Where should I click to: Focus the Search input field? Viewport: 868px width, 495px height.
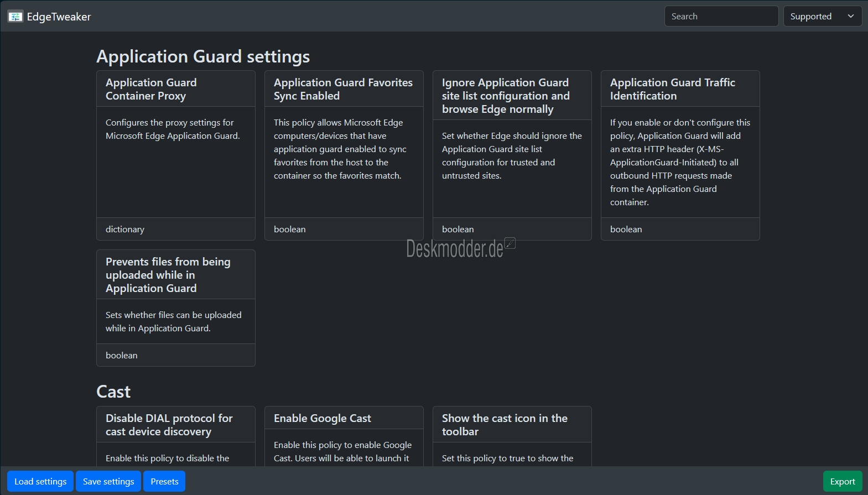721,16
